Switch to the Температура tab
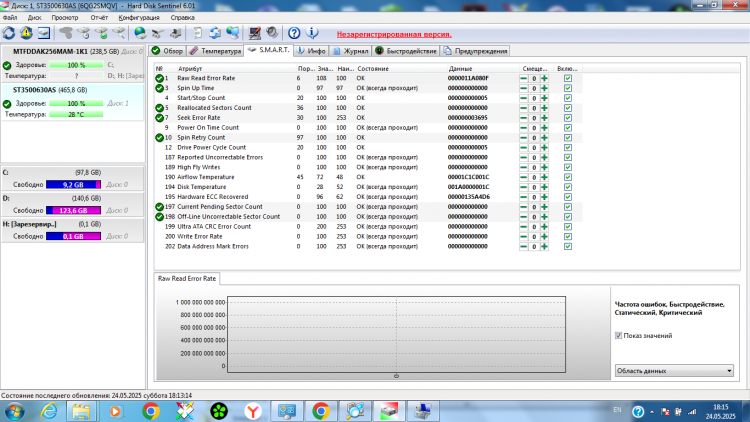Image resolution: width=750 pixels, height=422 pixels. [x=215, y=51]
